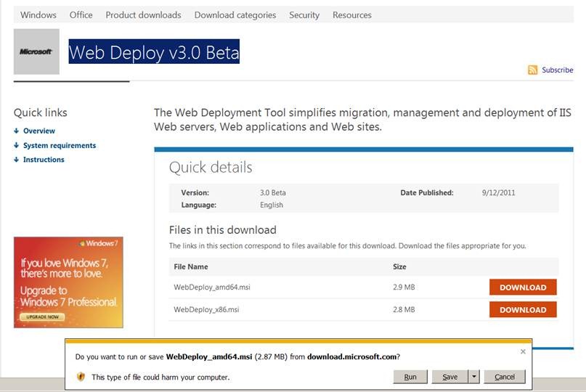Expand the Save button dropdown arrow

click(x=474, y=377)
